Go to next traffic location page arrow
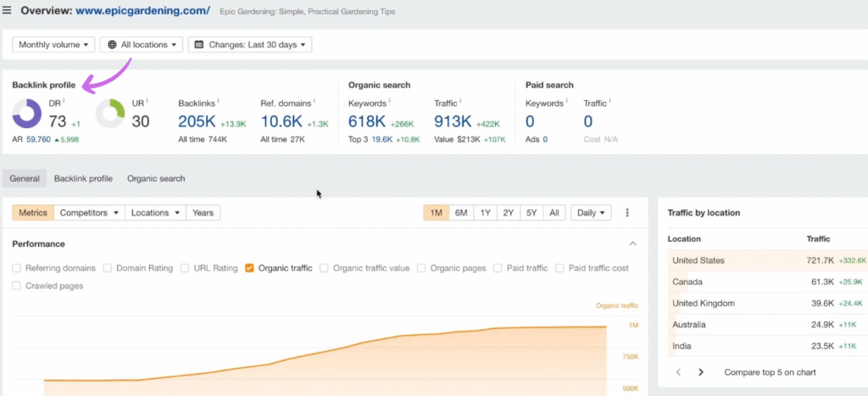 (x=701, y=372)
